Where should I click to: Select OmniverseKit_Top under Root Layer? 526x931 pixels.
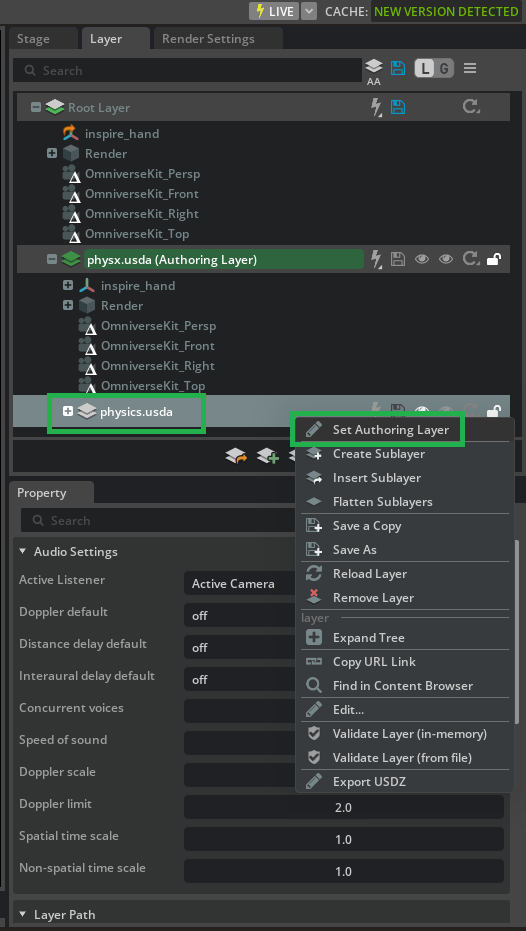[x=137, y=234]
